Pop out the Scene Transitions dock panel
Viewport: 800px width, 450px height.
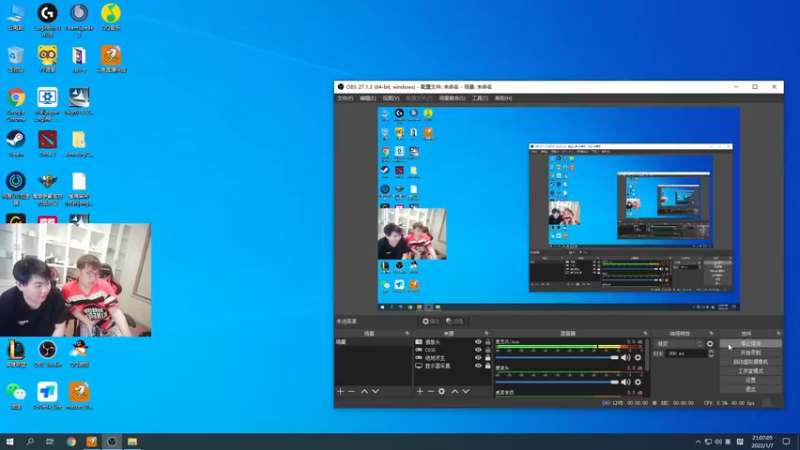711,333
